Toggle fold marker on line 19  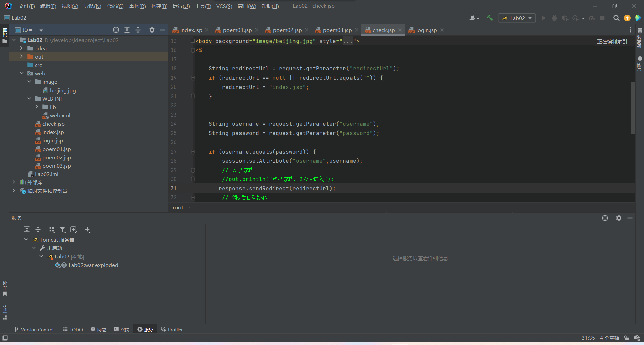193,78
